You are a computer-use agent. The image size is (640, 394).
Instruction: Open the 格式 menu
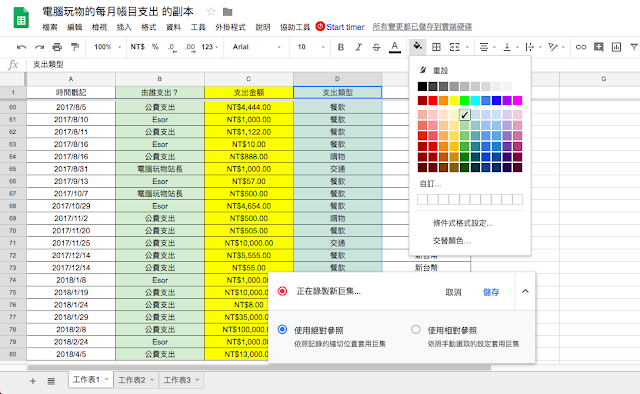click(x=149, y=27)
